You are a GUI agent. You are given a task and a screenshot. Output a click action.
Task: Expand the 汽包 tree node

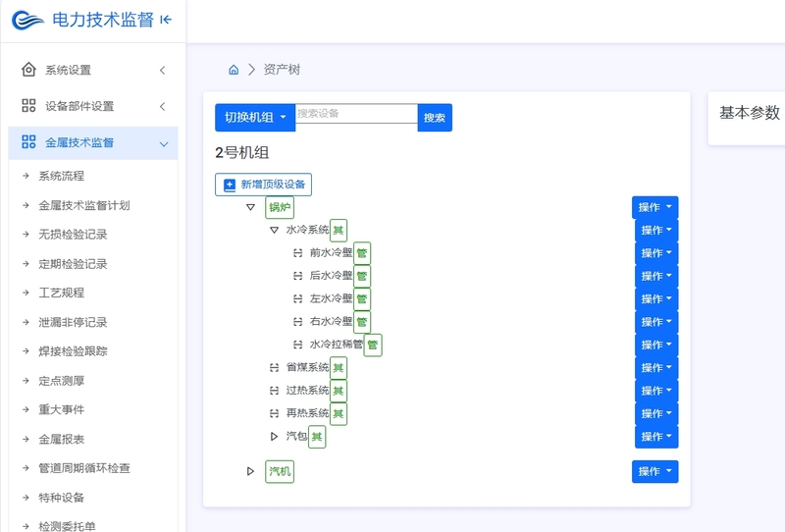click(274, 437)
